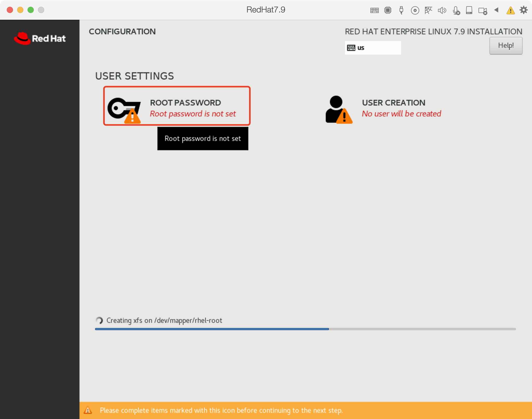Click the USB device icon
This screenshot has width=532, height=419.
tap(401, 10)
